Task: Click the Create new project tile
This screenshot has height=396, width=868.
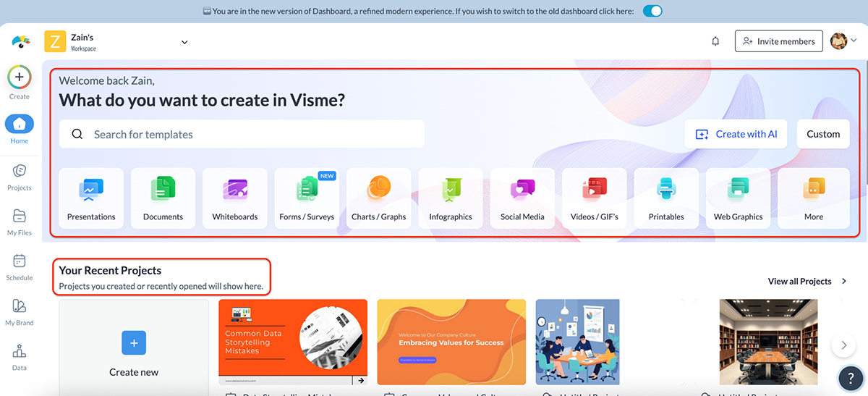Action: click(134, 347)
